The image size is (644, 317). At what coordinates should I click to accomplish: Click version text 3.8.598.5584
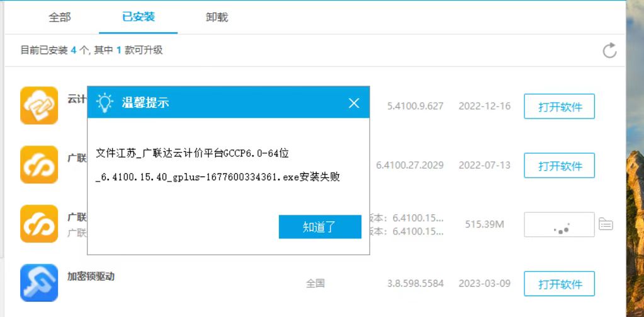tap(415, 284)
